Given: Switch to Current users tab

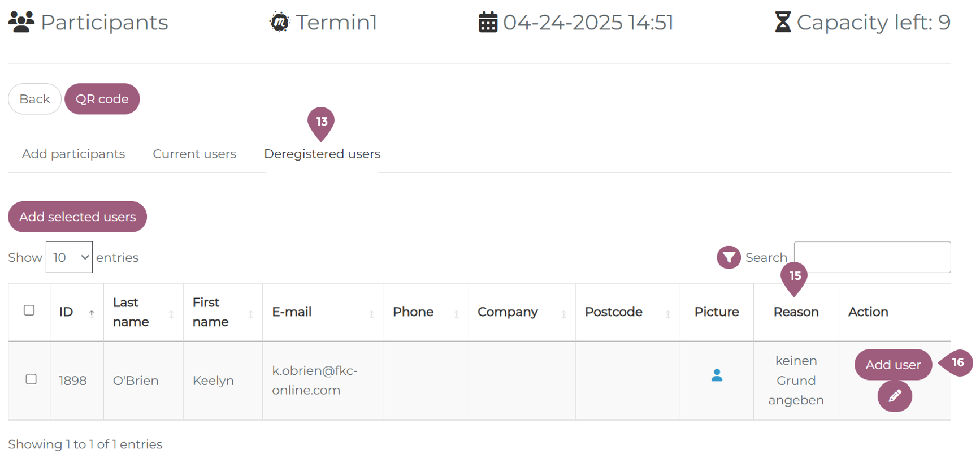Looking at the screenshot, I should tap(194, 154).
